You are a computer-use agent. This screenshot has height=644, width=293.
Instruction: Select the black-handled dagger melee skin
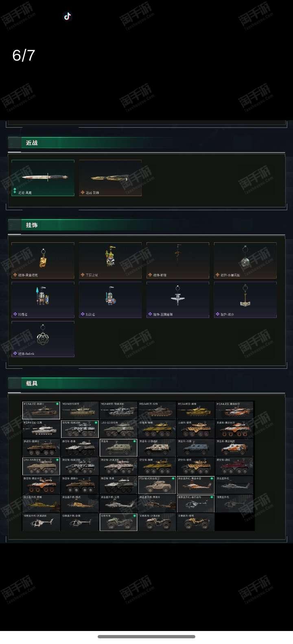43,178
